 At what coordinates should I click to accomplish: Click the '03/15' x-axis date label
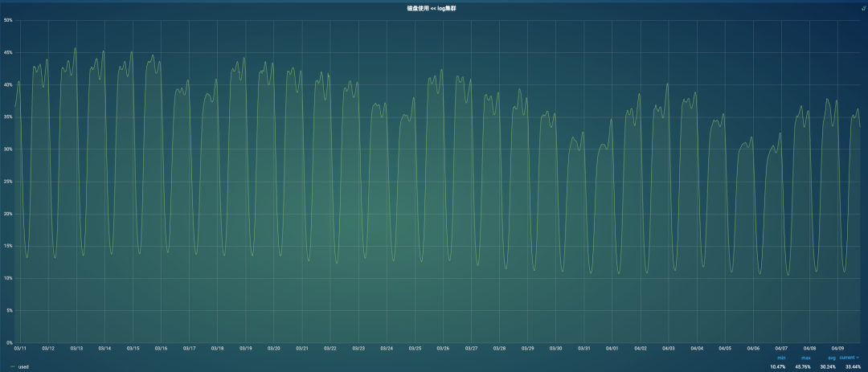133,348
